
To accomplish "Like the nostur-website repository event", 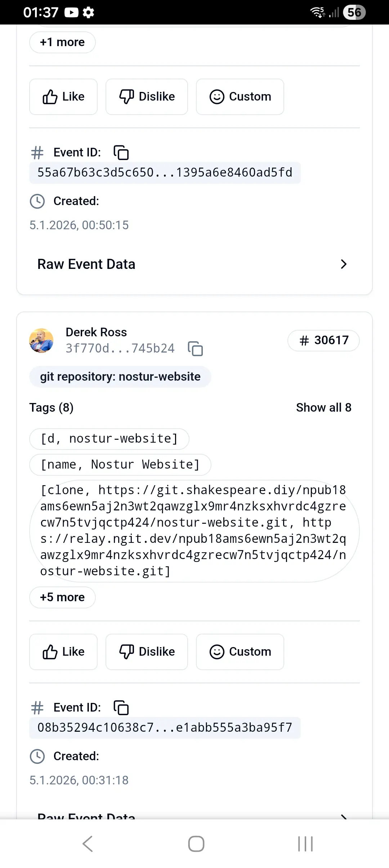I will (63, 652).
